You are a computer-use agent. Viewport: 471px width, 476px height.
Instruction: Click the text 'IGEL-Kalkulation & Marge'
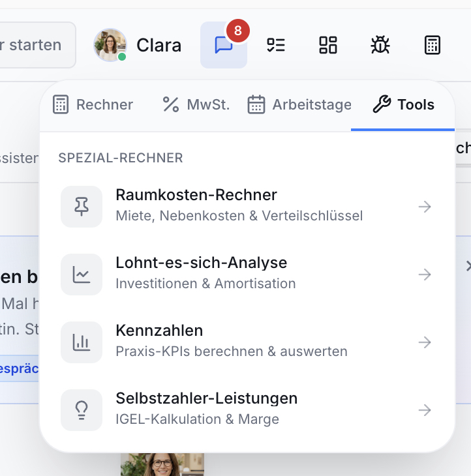(198, 419)
